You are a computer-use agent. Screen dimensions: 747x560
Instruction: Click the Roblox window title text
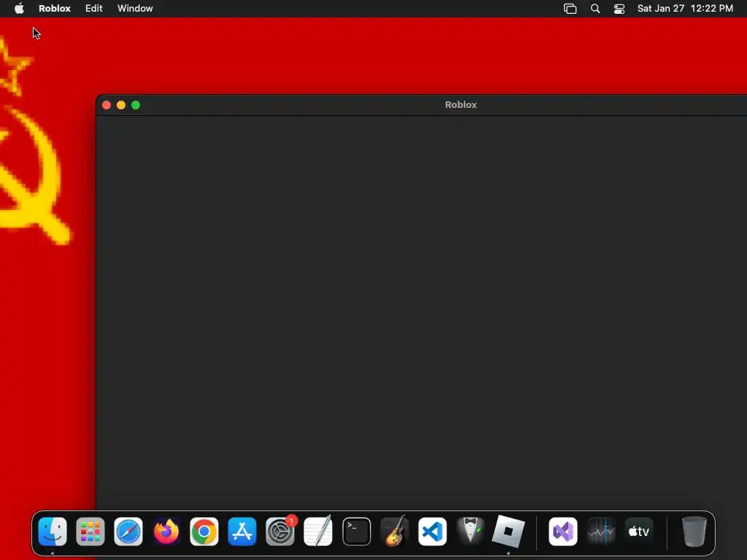click(461, 105)
